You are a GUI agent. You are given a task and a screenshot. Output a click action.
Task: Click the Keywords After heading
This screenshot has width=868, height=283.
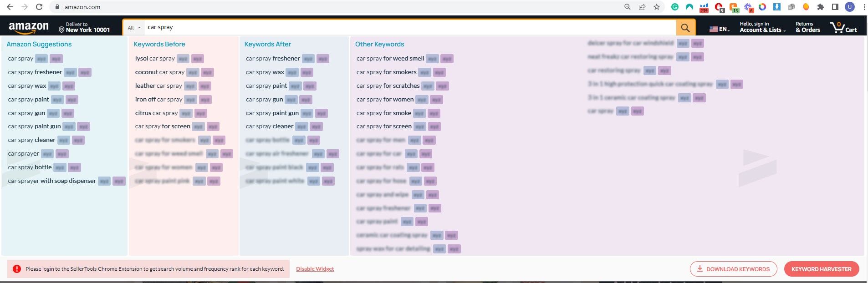(x=268, y=44)
